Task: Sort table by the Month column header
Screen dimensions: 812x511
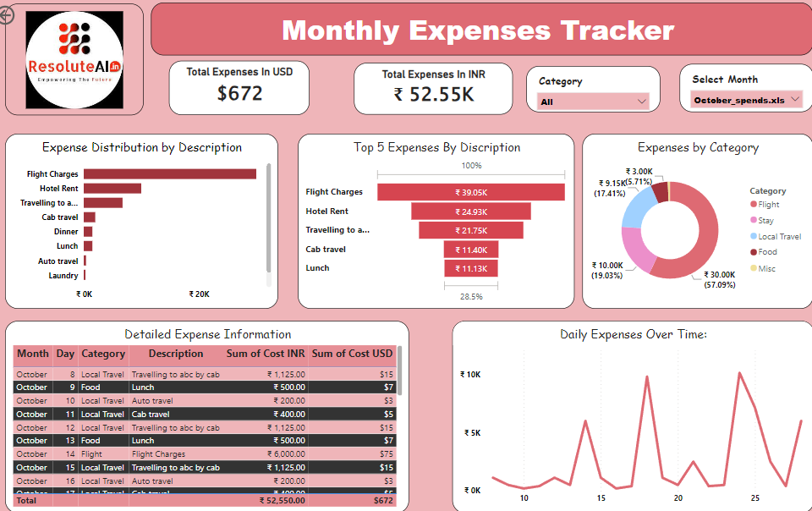Action: tap(33, 354)
